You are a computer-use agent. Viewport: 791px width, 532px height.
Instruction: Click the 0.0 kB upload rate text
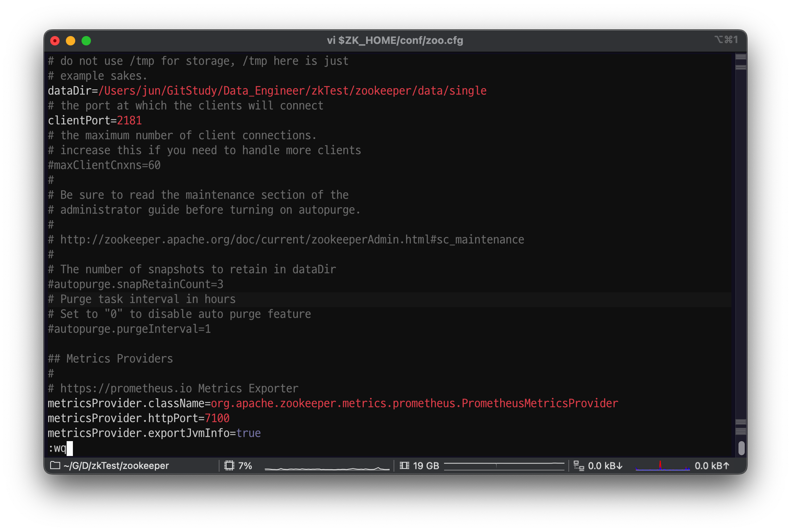pyautogui.click(x=711, y=465)
